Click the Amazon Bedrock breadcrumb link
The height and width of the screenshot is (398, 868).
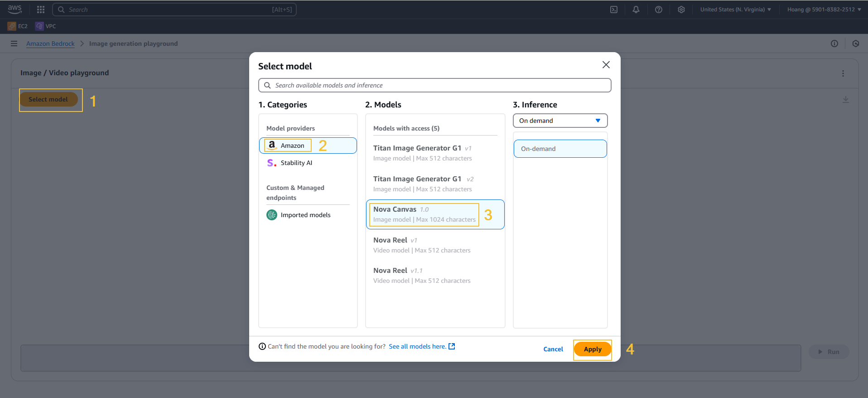50,44
